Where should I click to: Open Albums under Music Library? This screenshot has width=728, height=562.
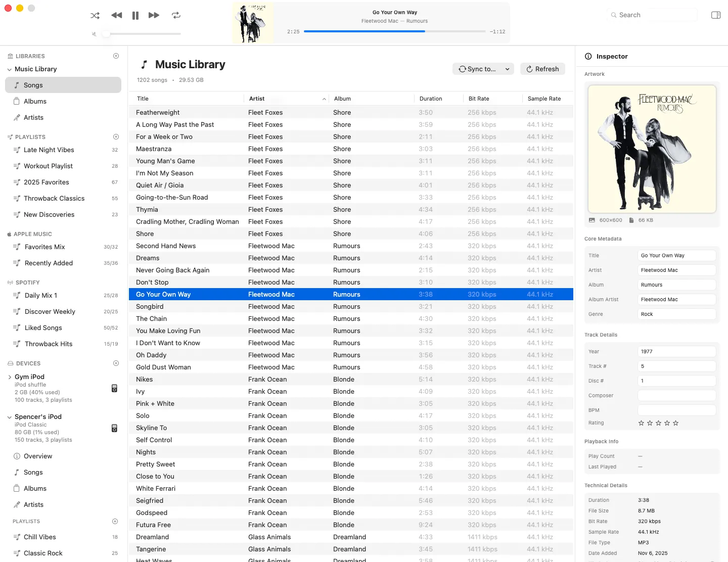click(63, 101)
